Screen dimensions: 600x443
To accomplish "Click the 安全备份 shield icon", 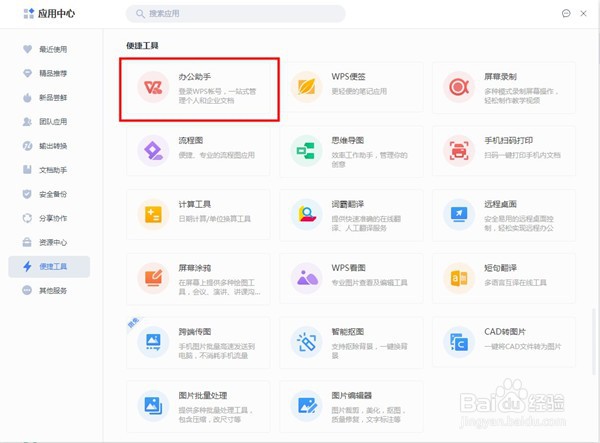I will (27, 194).
